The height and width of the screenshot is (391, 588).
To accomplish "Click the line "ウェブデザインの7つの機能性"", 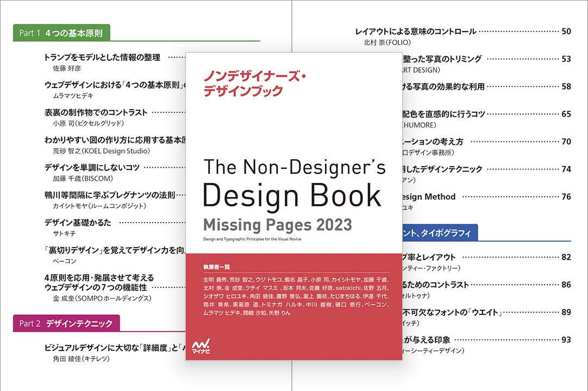I will point(96,287).
